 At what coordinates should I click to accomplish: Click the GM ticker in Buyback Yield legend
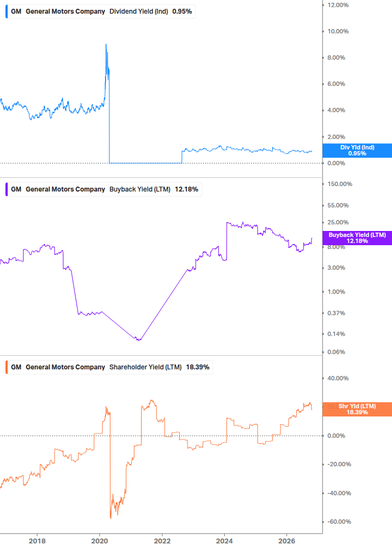point(16,189)
